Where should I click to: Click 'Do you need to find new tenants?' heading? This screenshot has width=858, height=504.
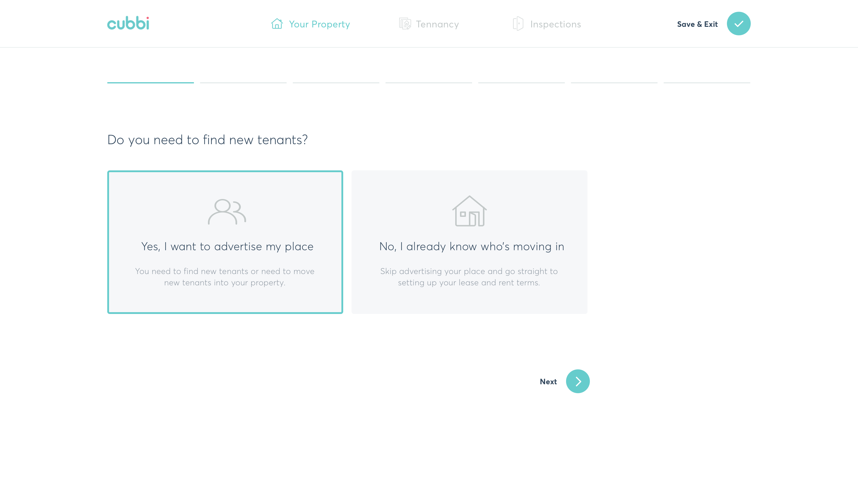tap(207, 140)
